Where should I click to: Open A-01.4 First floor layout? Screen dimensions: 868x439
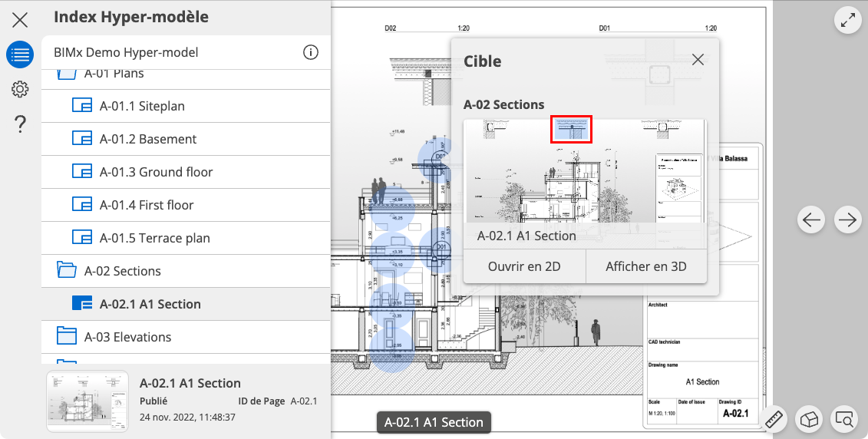[x=186, y=206]
